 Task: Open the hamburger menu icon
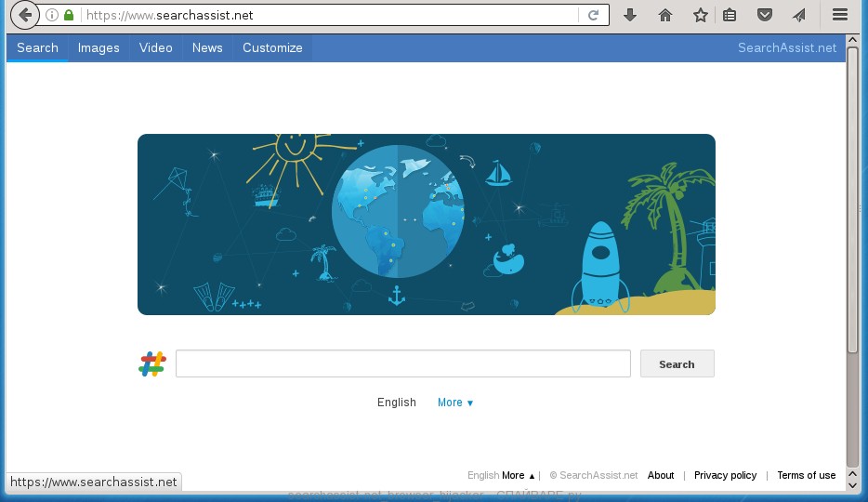point(840,15)
